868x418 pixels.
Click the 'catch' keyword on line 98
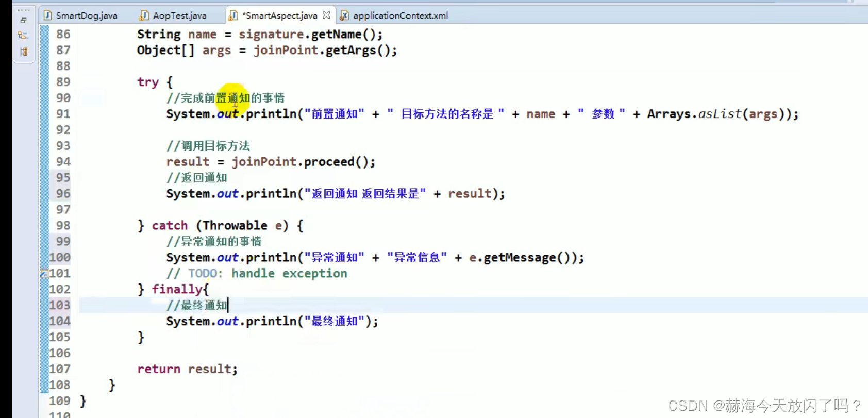170,226
